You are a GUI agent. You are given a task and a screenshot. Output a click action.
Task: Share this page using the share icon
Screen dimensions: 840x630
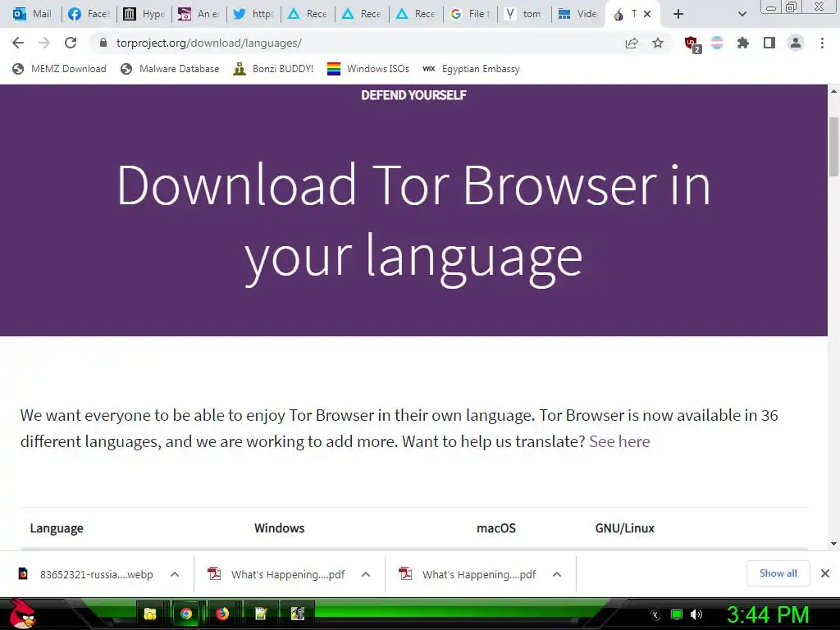tap(632, 43)
